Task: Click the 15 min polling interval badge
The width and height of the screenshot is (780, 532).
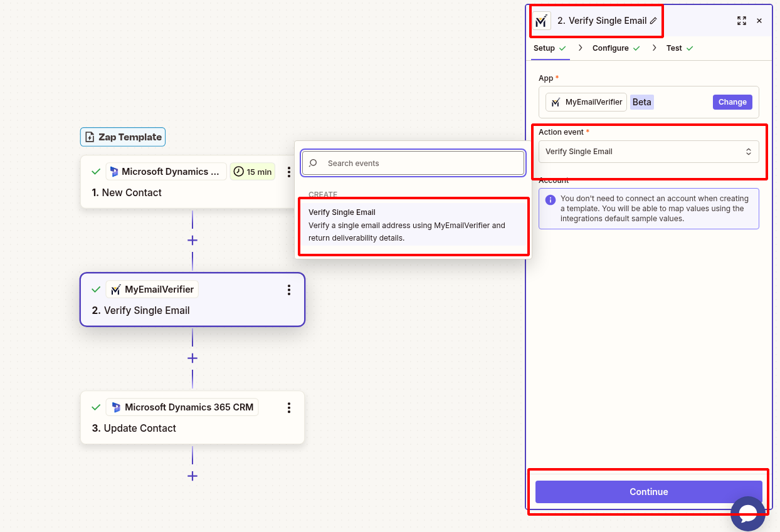Action: click(252, 170)
